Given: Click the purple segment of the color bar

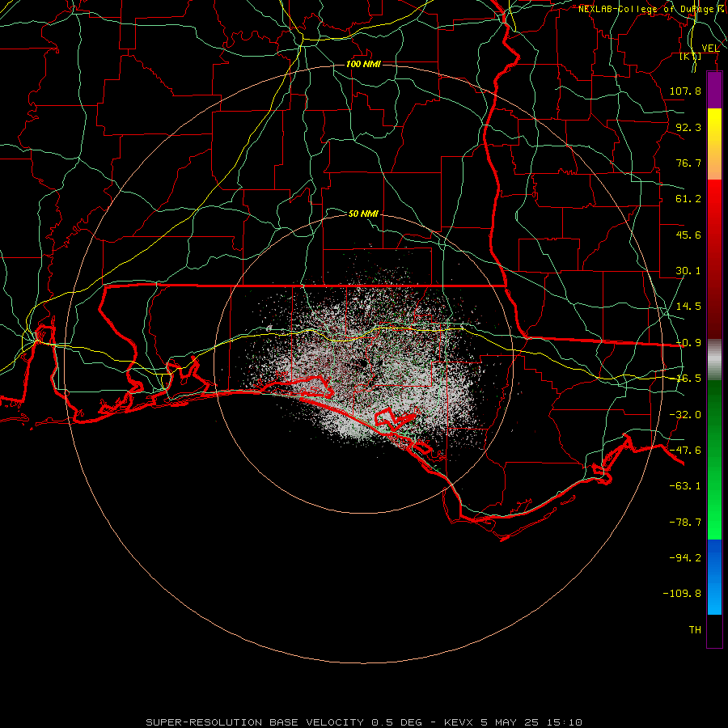Looking at the screenshot, I should pos(714,91).
